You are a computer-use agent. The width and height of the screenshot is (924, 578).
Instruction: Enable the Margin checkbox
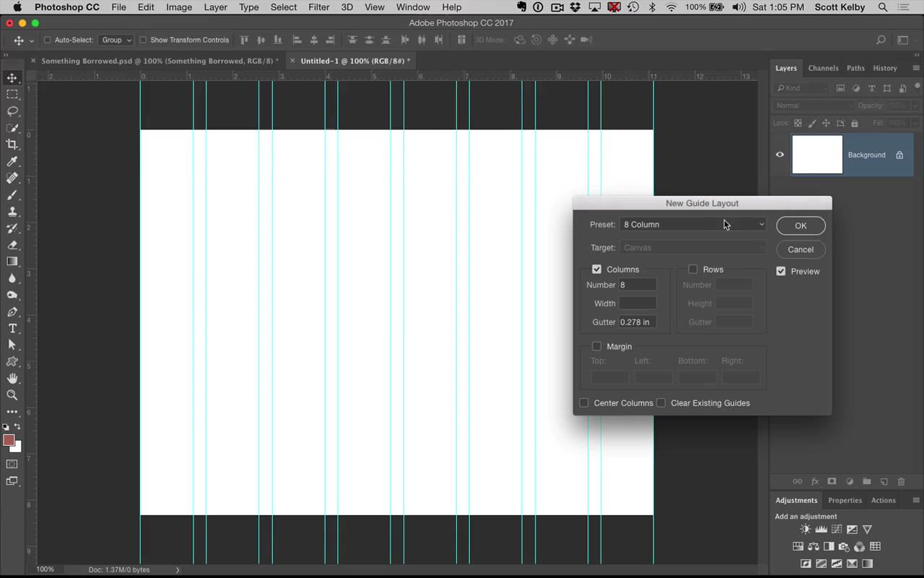pyautogui.click(x=596, y=347)
